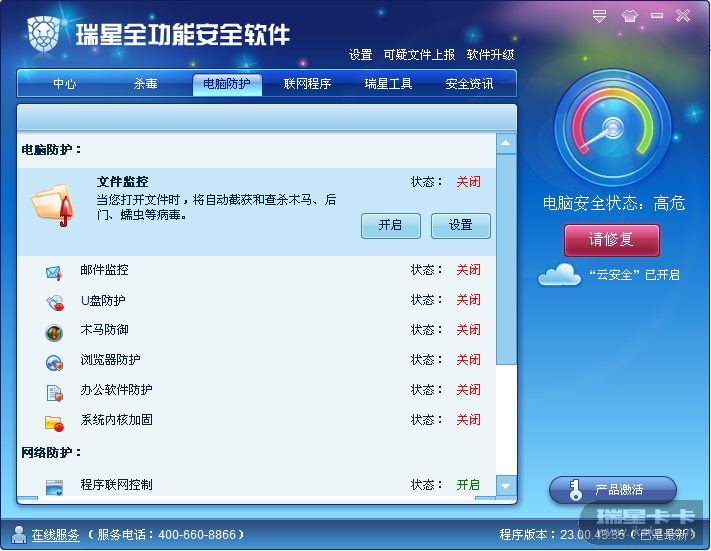Click the 系统内核加固 row label
This screenshot has height=551, width=711.
pyautogui.click(x=116, y=420)
